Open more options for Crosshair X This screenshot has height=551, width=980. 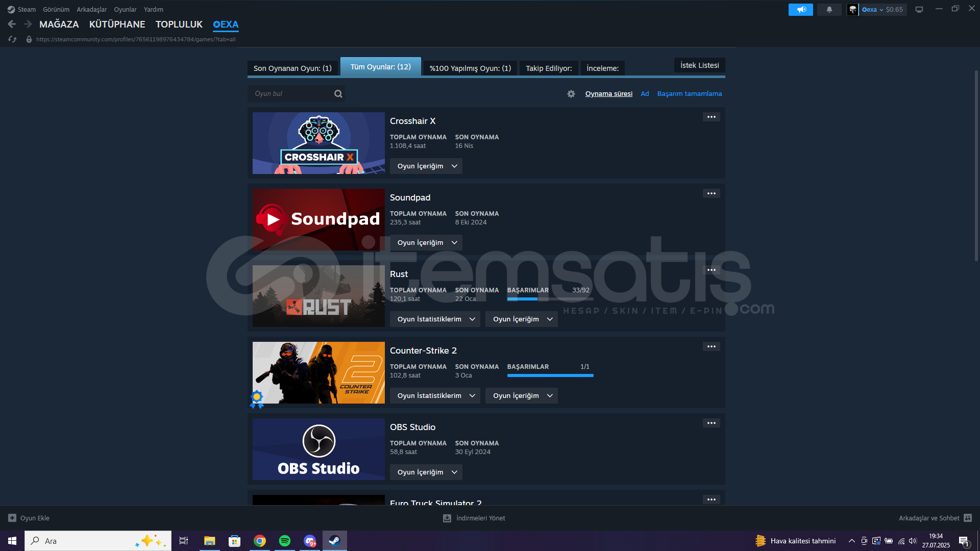[712, 117]
